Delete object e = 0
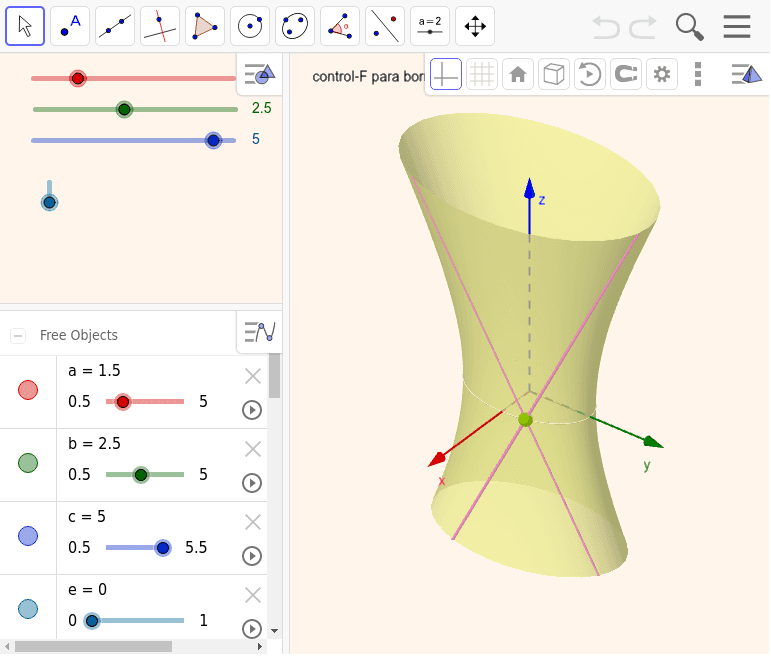771x656 pixels. tap(253, 596)
